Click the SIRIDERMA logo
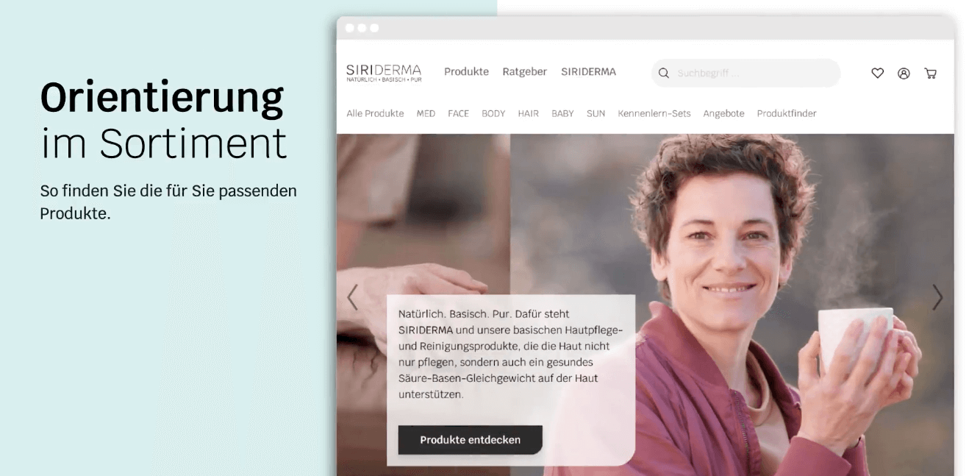This screenshot has width=980, height=476. 384,73
